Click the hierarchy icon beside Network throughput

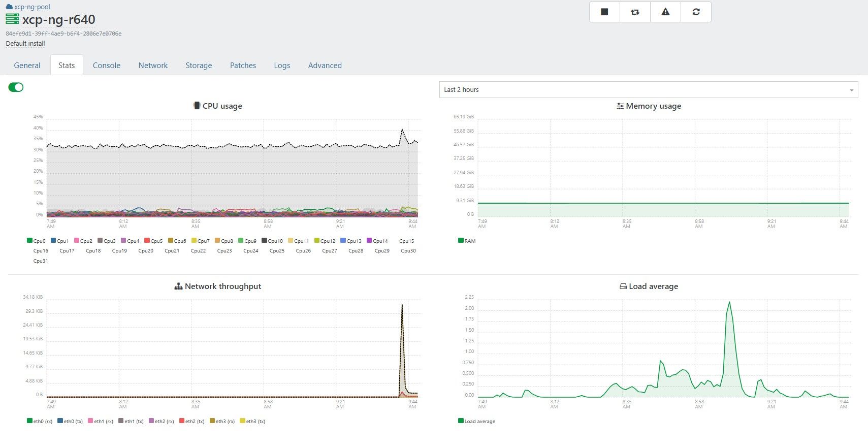(178, 286)
